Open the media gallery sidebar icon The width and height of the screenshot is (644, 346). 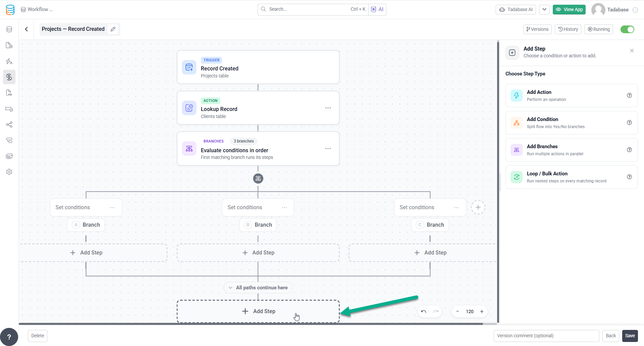[9, 156]
